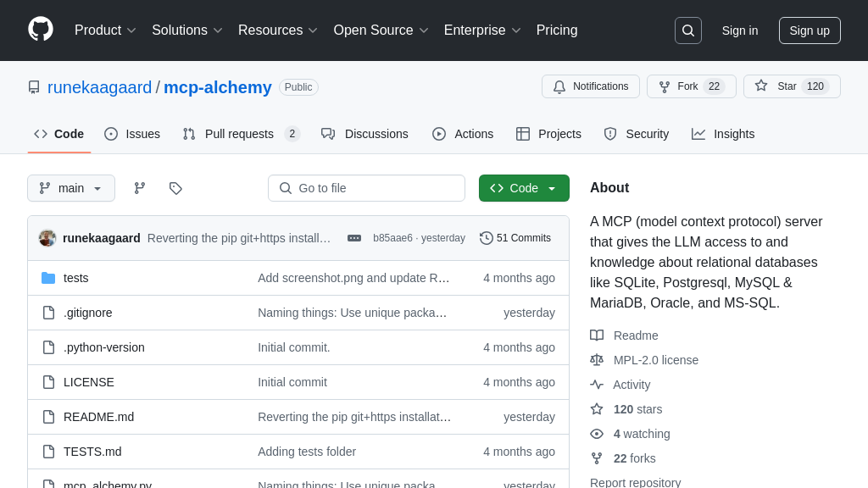
Task: Open the branches list icon
Action: [x=140, y=188]
